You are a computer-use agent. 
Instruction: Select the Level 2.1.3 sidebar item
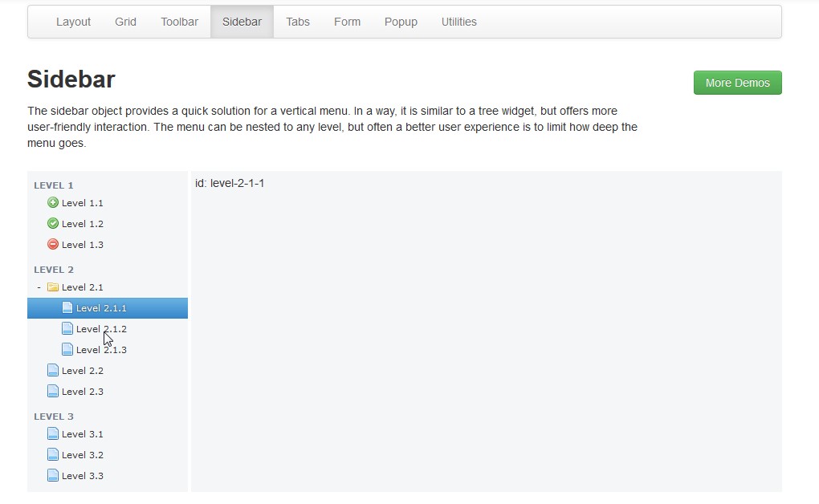(101, 350)
